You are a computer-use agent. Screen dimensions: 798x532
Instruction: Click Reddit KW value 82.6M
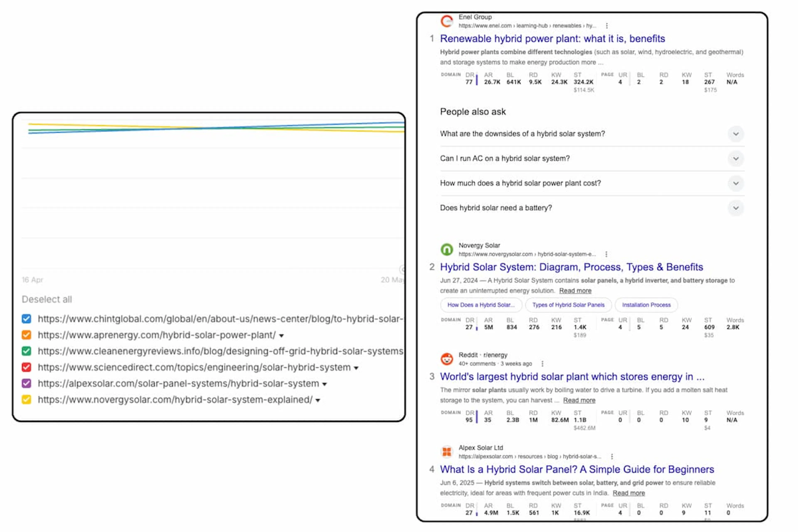click(x=560, y=420)
